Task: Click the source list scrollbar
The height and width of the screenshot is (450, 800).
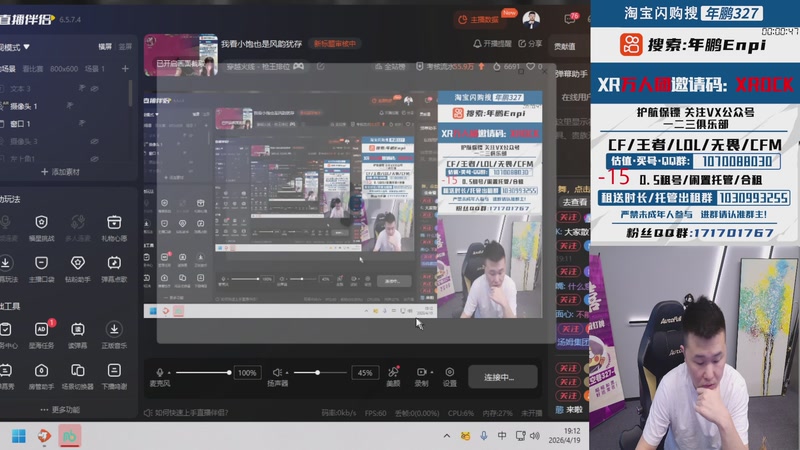Action: click(130, 93)
